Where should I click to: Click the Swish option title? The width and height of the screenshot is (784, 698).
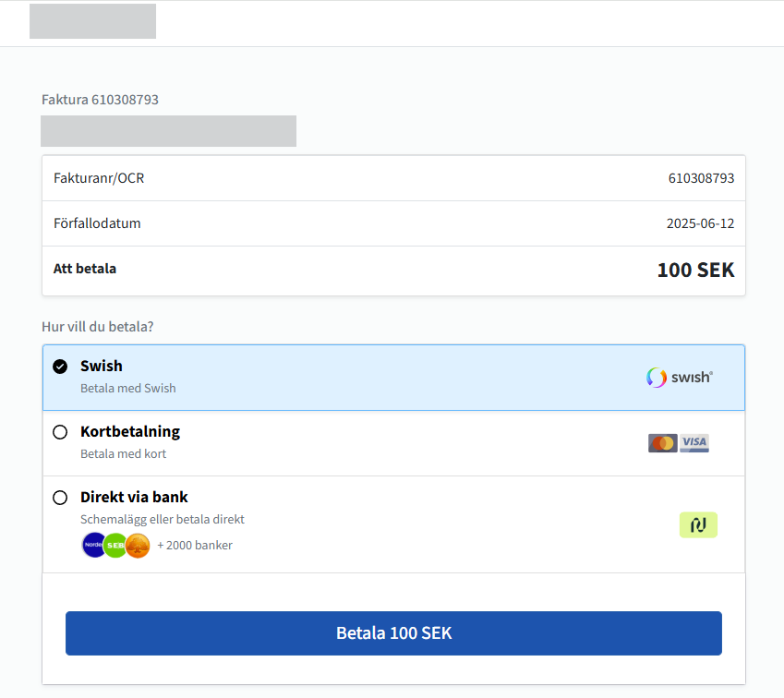tap(102, 366)
